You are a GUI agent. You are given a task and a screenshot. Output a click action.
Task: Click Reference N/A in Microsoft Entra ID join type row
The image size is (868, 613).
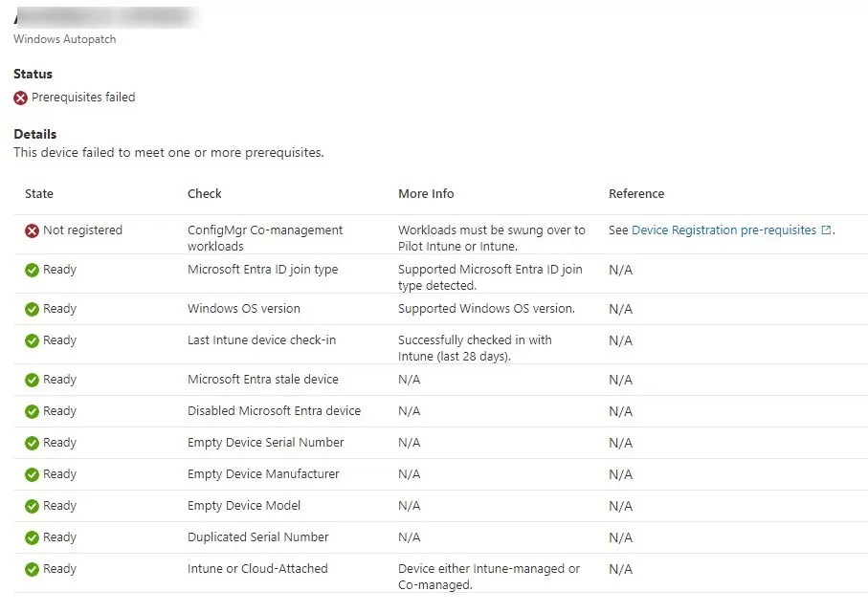tap(620, 270)
